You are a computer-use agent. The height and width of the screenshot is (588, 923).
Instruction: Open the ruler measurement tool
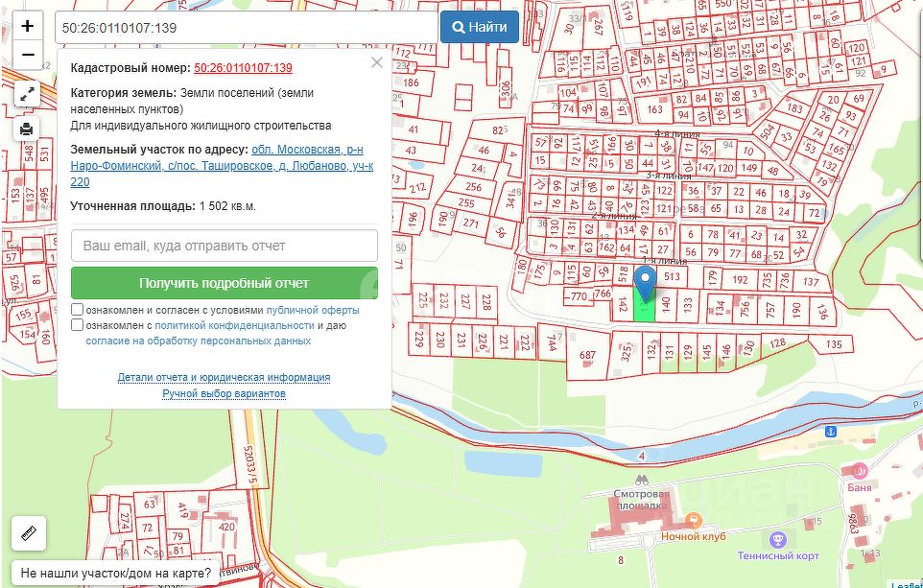(x=28, y=533)
